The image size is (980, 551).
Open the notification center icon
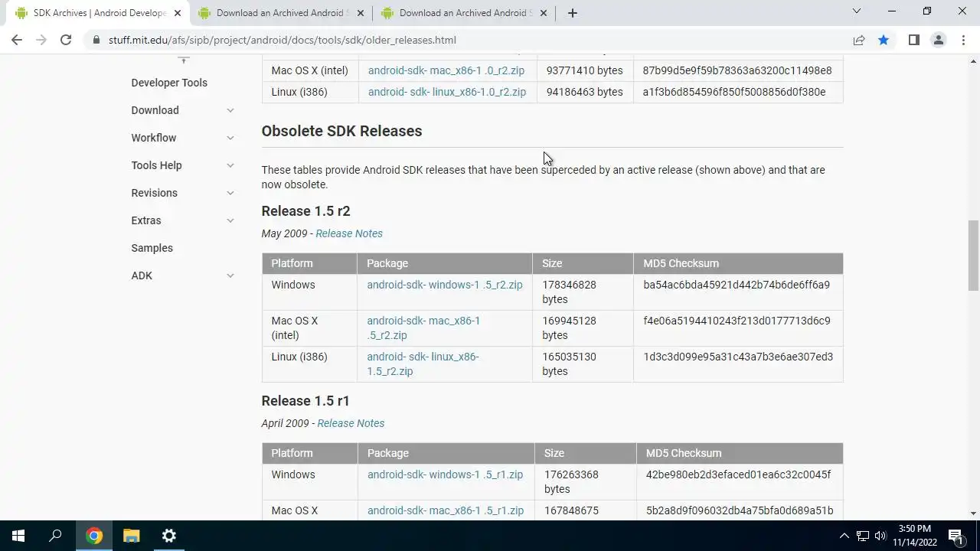[955, 536]
